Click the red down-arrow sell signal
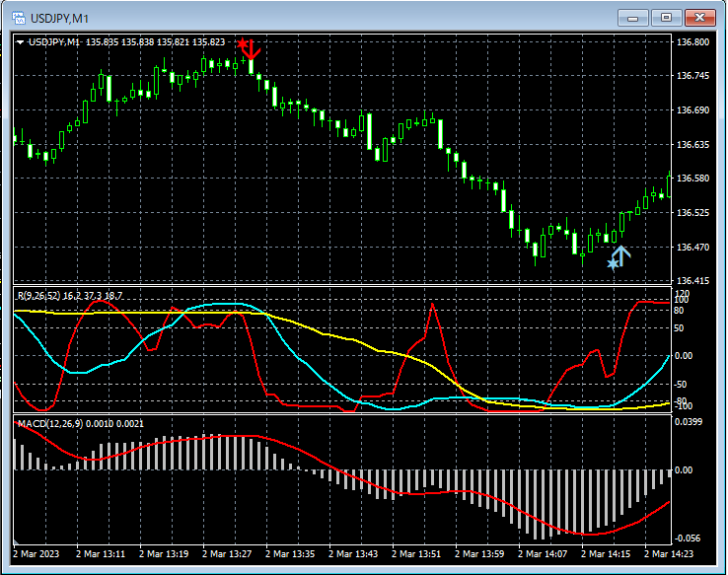Image resolution: width=728 pixels, height=575 pixels. (252, 48)
